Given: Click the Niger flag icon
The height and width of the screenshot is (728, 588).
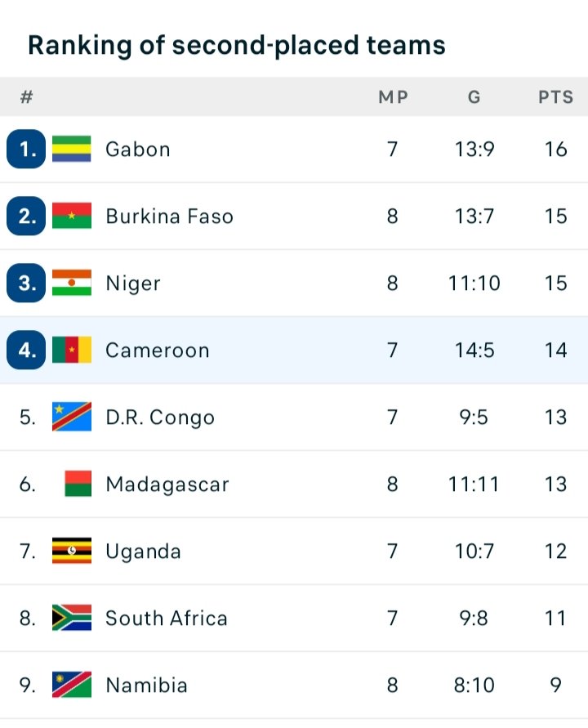Looking at the screenshot, I should pos(72,284).
